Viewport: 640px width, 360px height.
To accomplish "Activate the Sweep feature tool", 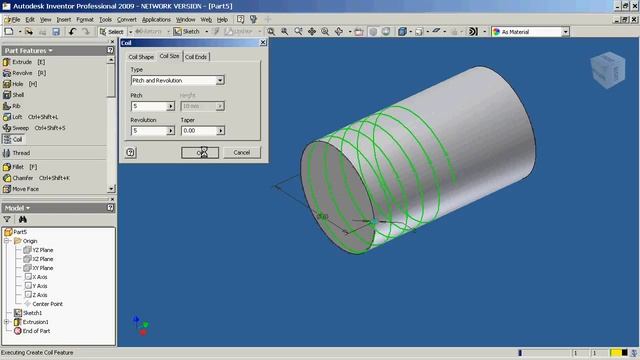I will [33, 128].
